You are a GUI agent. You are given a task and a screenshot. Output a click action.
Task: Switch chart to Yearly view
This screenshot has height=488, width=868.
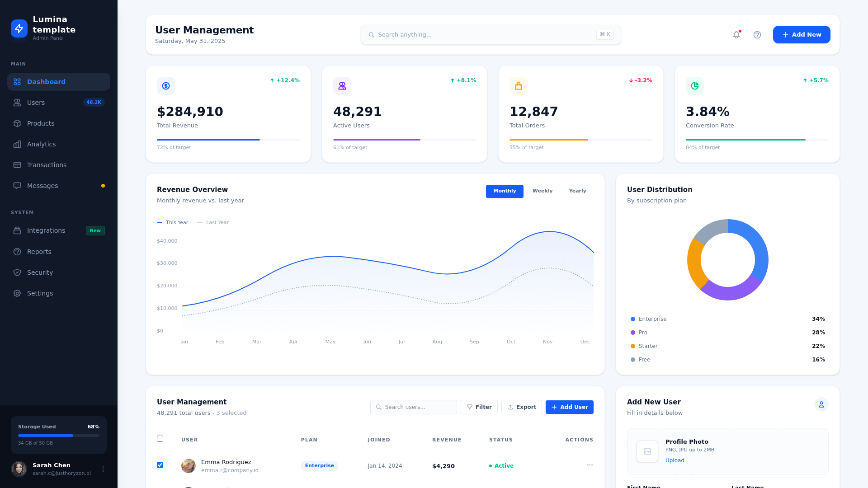point(577,191)
